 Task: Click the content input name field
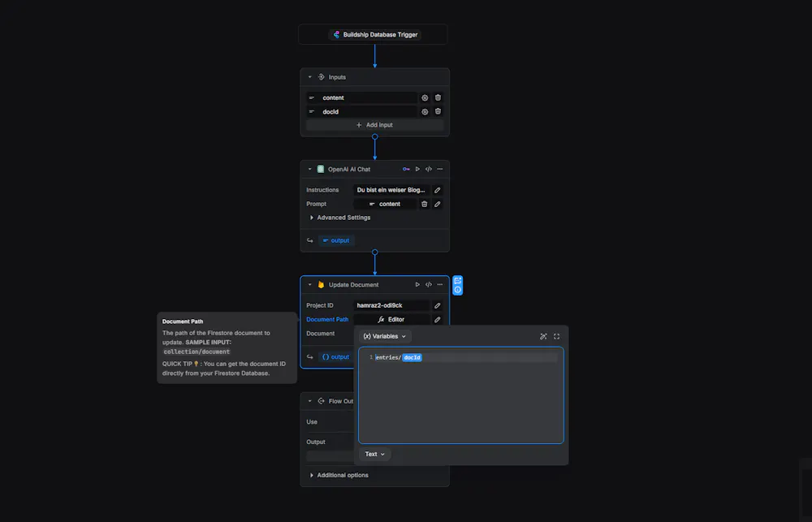click(361, 98)
